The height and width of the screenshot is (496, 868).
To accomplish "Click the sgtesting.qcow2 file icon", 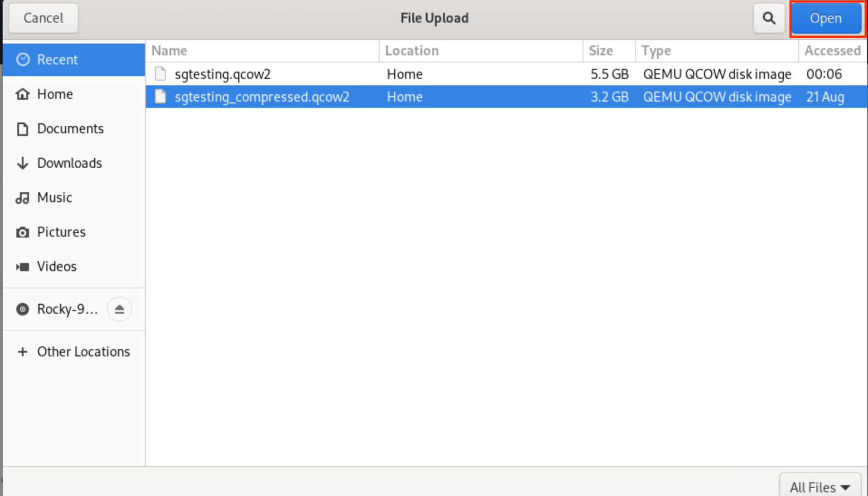I will (160, 74).
